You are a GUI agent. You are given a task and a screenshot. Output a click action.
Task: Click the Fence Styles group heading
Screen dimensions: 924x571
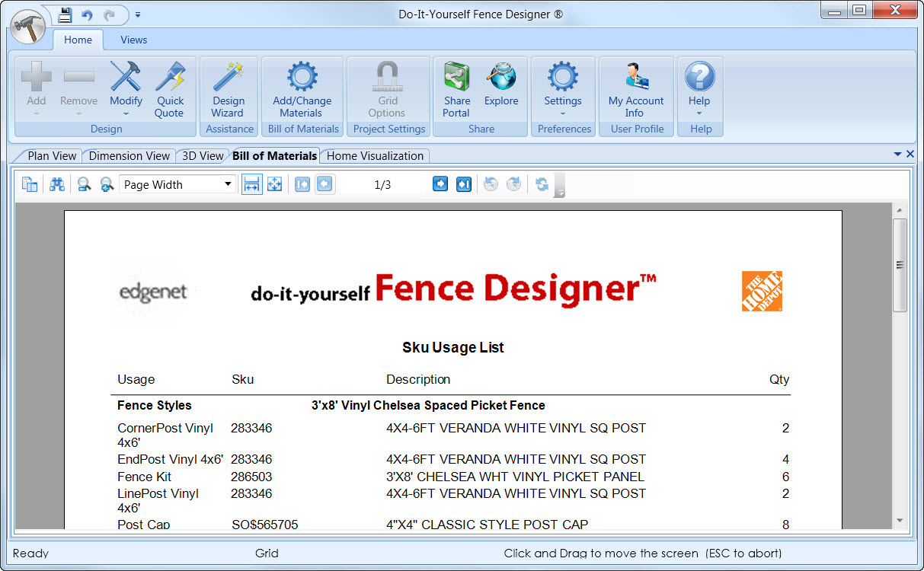tap(155, 405)
